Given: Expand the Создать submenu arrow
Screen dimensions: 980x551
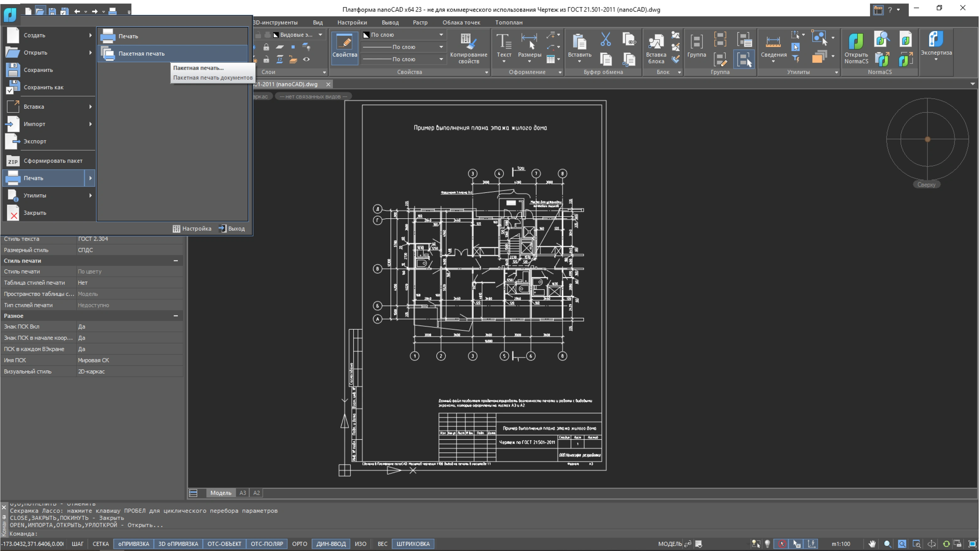Looking at the screenshot, I should [x=90, y=35].
